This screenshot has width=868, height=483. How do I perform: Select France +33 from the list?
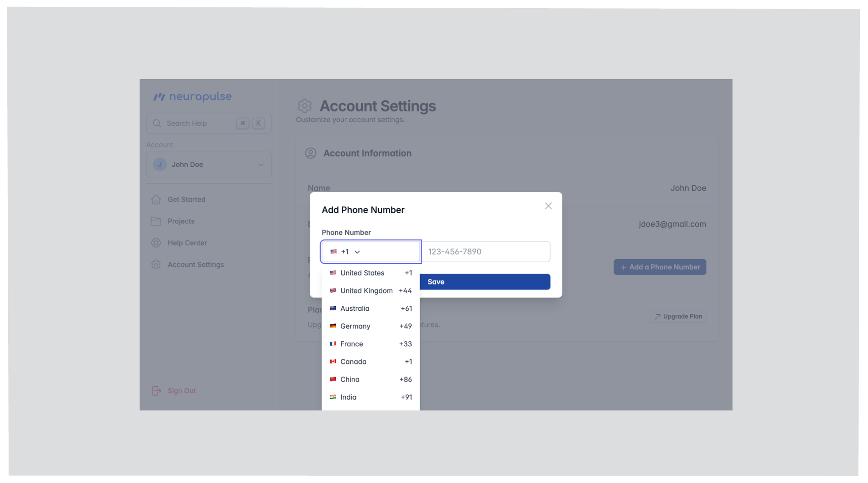[x=370, y=344]
